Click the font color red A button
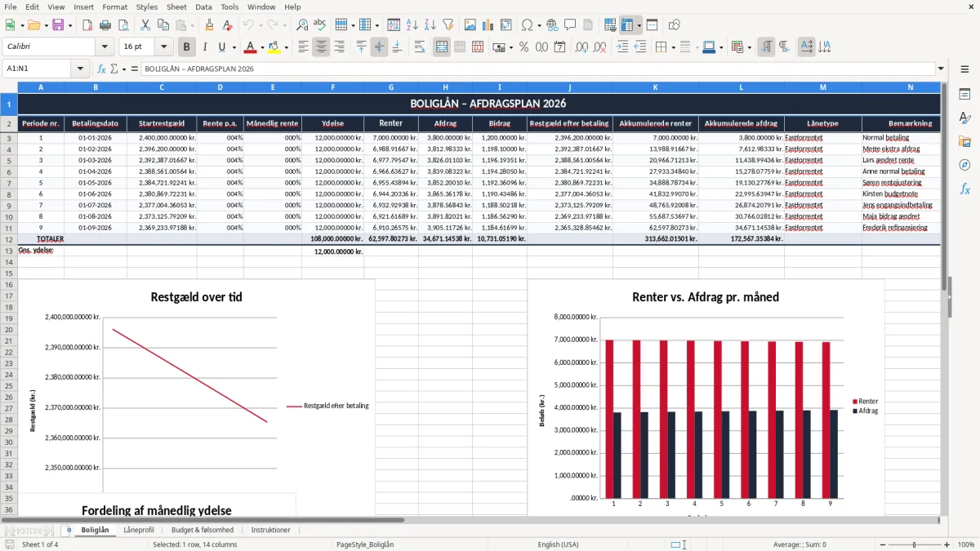Image resolution: width=980 pixels, height=551 pixels. coord(251,47)
